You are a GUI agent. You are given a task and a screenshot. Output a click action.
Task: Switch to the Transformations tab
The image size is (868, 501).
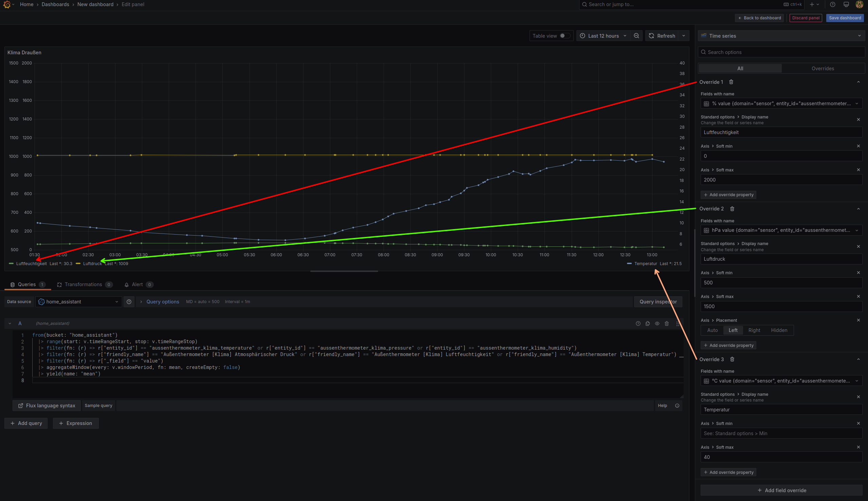(x=84, y=284)
